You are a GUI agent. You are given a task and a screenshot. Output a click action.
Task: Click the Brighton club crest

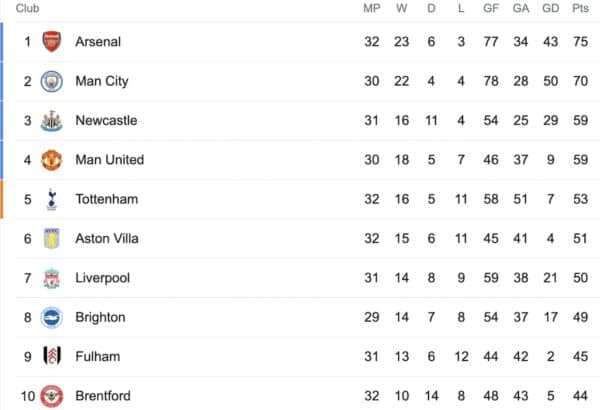(x=52, y=317)
